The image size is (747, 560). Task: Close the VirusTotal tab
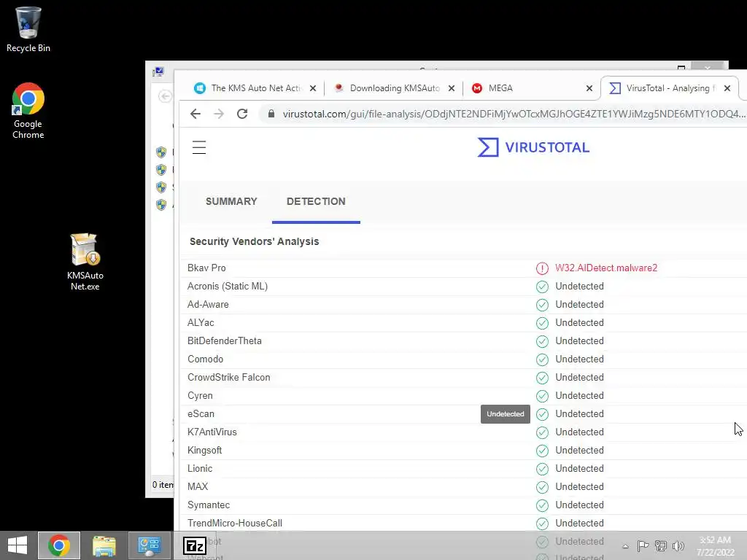727,88
